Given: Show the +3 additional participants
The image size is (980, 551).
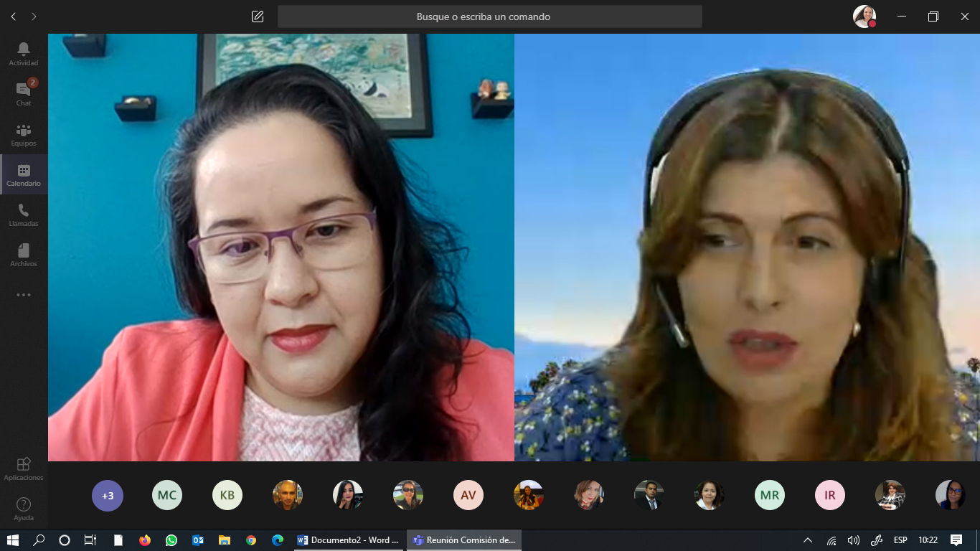Looking at the screenshot, I should [x=108, y=495].
